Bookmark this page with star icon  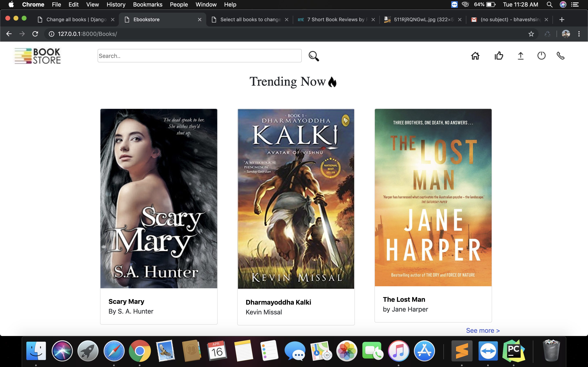(x=531, y=34)
